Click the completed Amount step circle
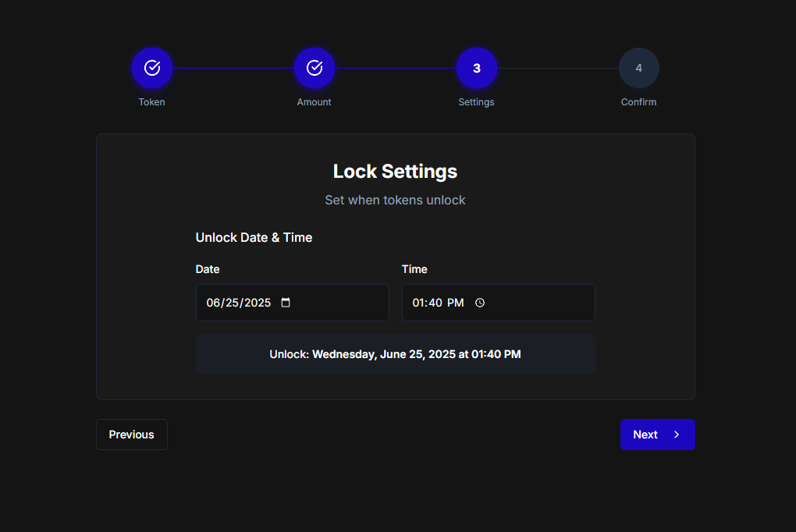This screenshot has width=796, height=532. pos(314,68)
